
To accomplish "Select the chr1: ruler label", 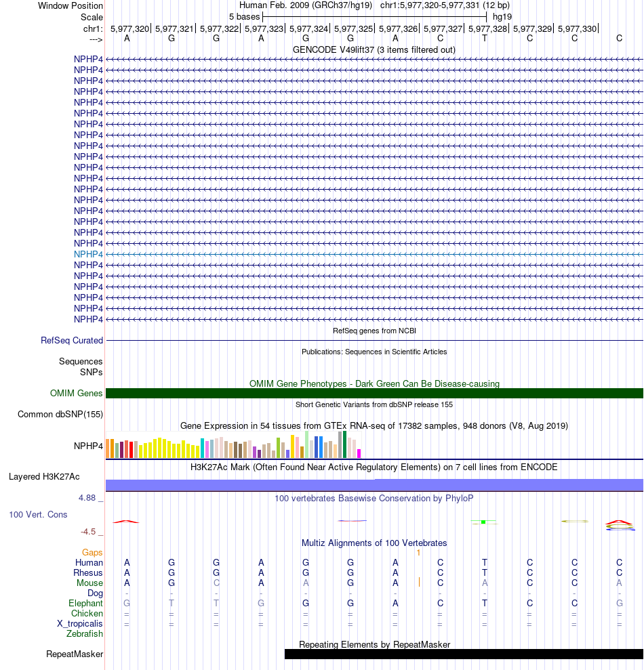I will click(x=93, y=28).
